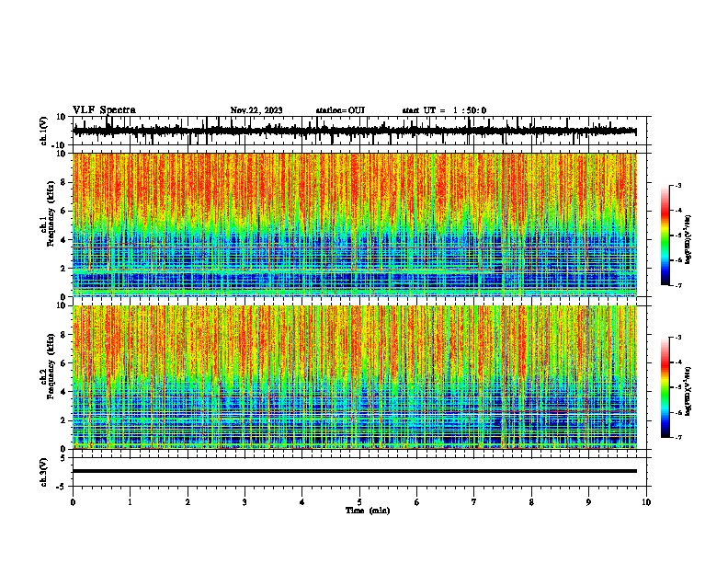Click the ch.1 color scale log(PSD) unit label

click(688, 239)
